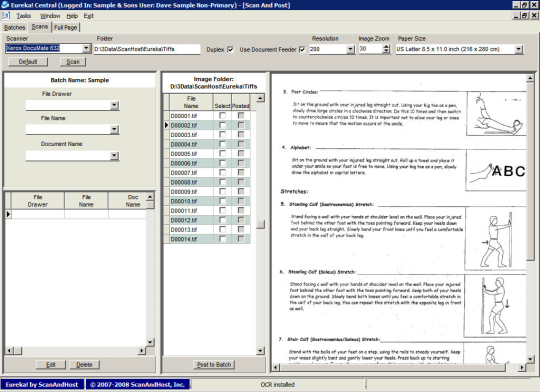Click the Eureka app icon in title bar
This screenshot has width=540, height=392.
point(5,5)
